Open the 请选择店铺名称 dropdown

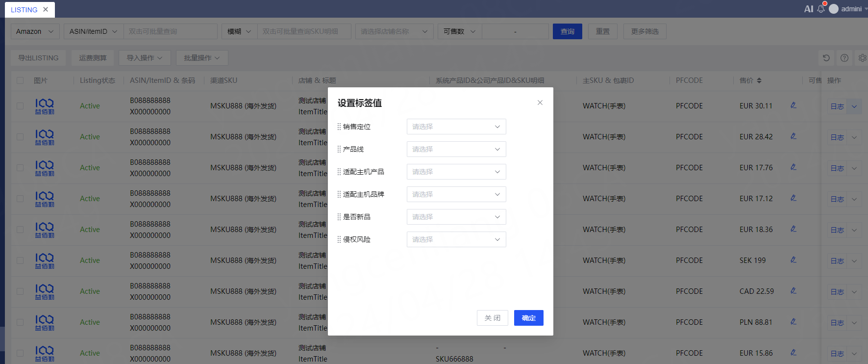(x=394, y=31)
